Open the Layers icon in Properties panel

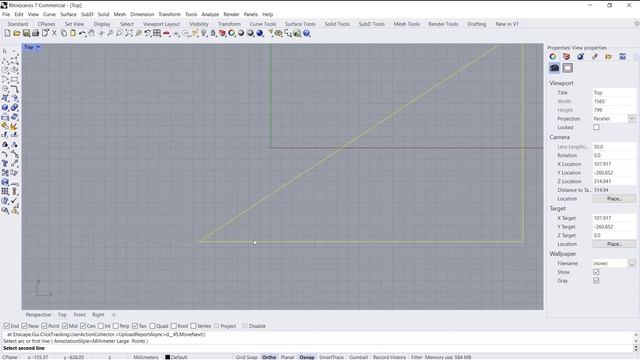tap(567, 56)
